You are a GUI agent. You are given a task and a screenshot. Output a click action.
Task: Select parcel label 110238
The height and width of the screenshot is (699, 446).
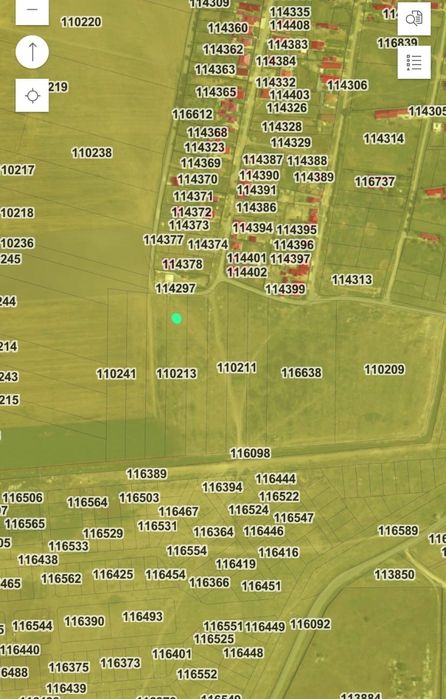tap(92, 153)
